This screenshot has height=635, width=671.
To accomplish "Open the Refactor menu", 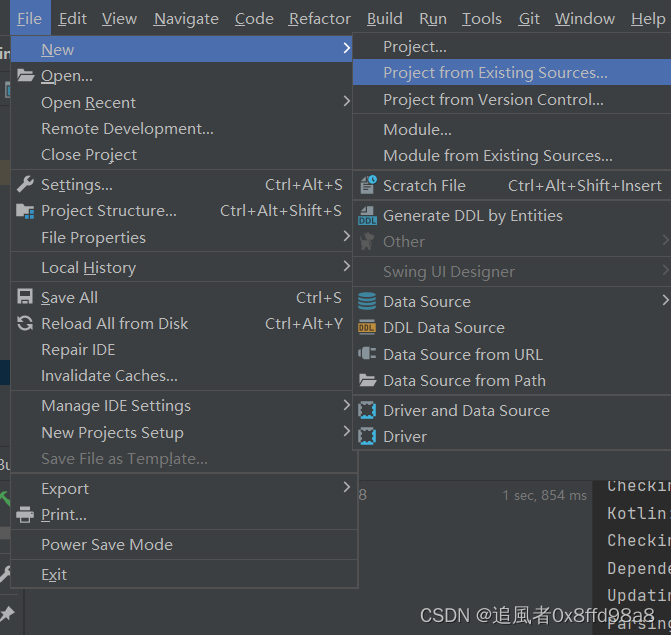I will pyautogui.click(x=319, y=19).
